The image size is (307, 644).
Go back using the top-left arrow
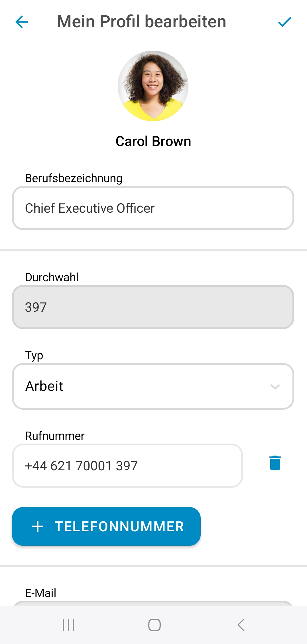click(x=22, y=22)
